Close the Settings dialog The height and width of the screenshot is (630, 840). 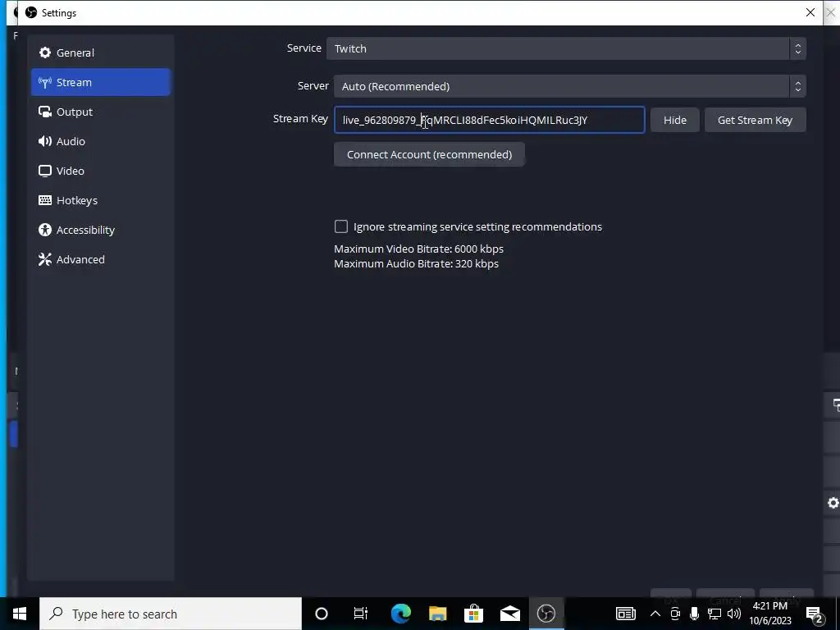pyautogui.click(x=810, y=12)
